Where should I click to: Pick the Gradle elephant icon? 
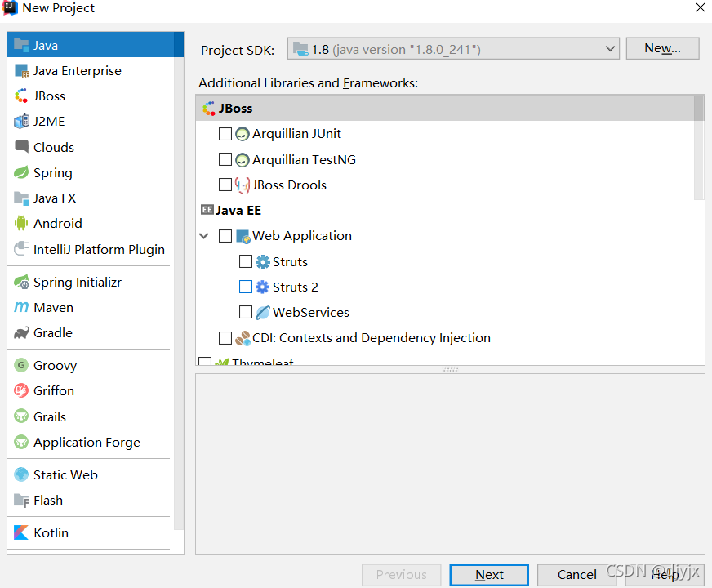point(21,333)
